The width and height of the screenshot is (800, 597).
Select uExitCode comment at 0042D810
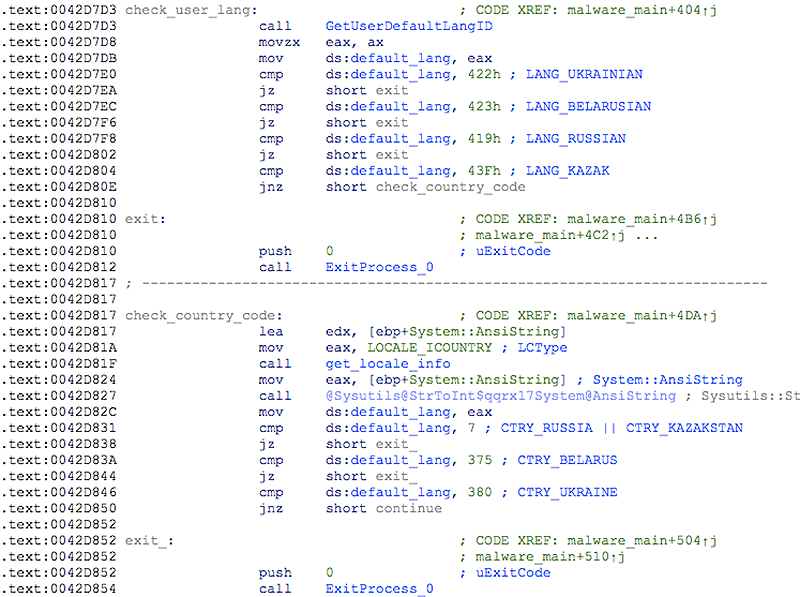point(513,252)
